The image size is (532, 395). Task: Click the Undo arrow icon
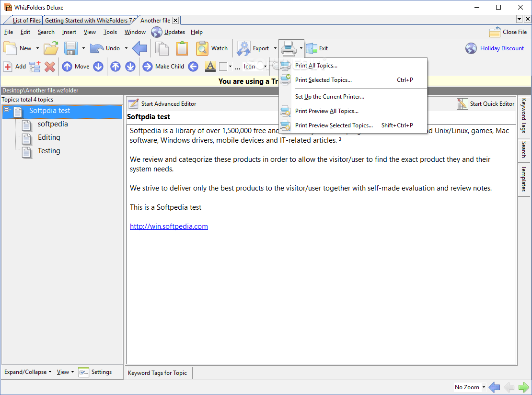(x=97, y=48)
